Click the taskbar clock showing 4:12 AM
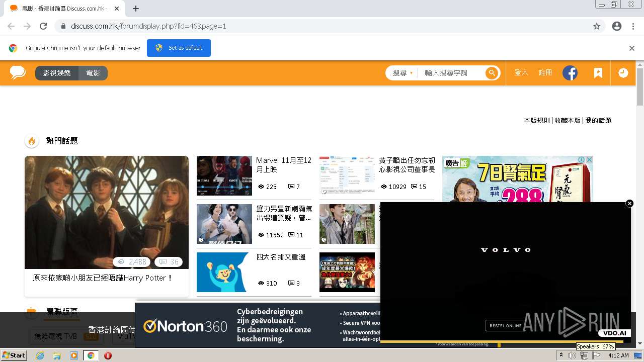644x362 pixels. (x=618, y=355)
